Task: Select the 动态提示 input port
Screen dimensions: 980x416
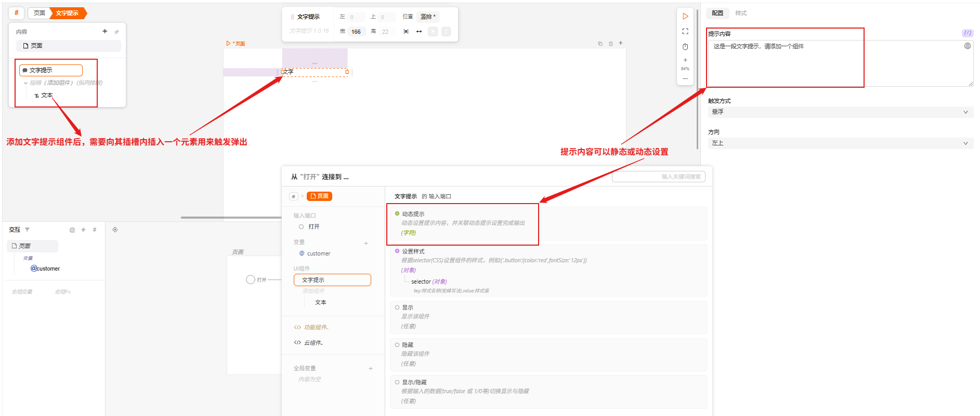Action: click(413, 214)
